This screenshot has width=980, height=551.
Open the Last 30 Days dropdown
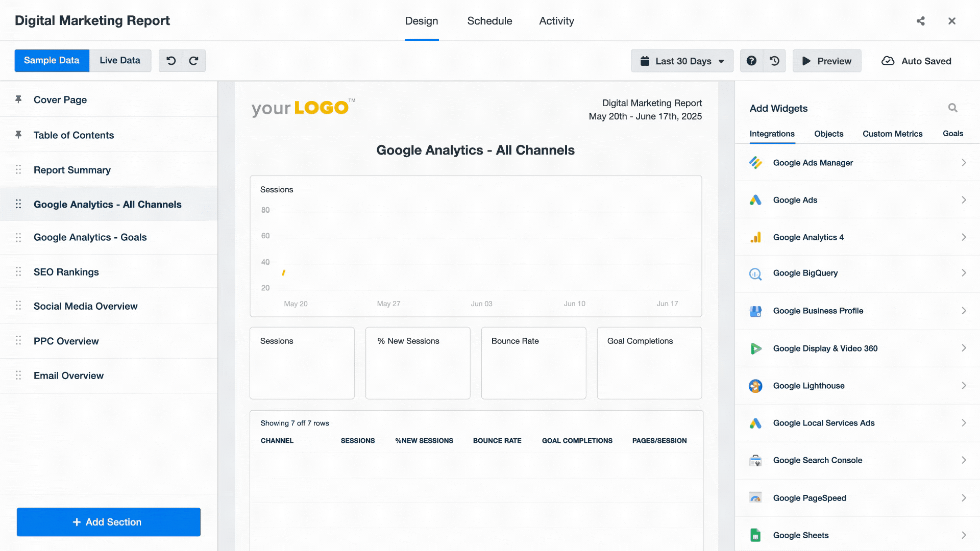[x=682, y=61]
